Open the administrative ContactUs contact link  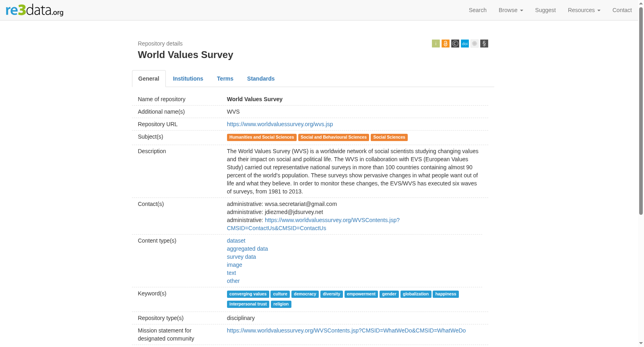(313, 224)
